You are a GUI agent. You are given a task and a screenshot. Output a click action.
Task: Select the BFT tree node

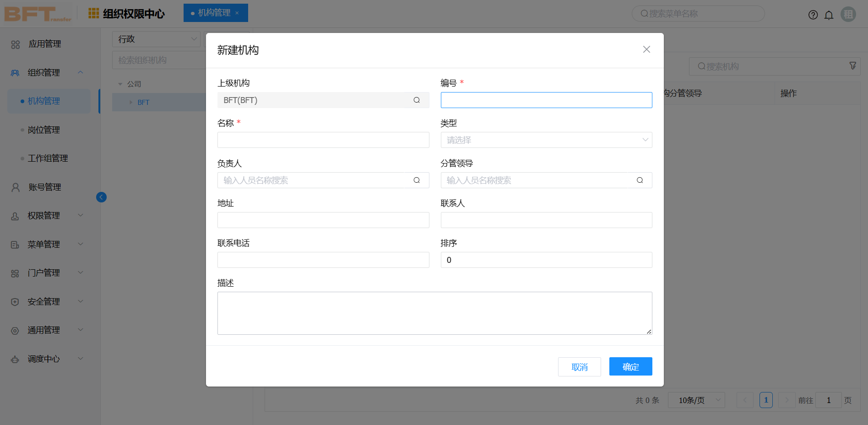[x=143, y=103]
